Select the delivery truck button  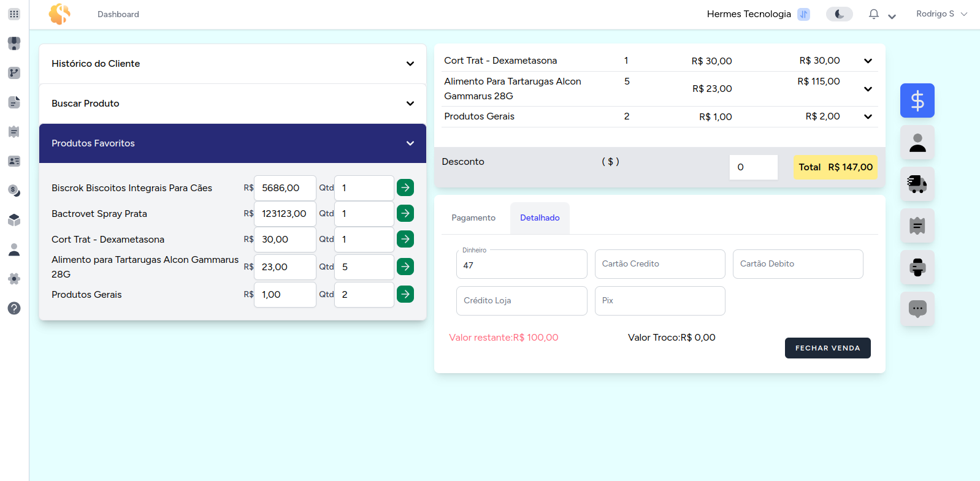coord(917,184)
